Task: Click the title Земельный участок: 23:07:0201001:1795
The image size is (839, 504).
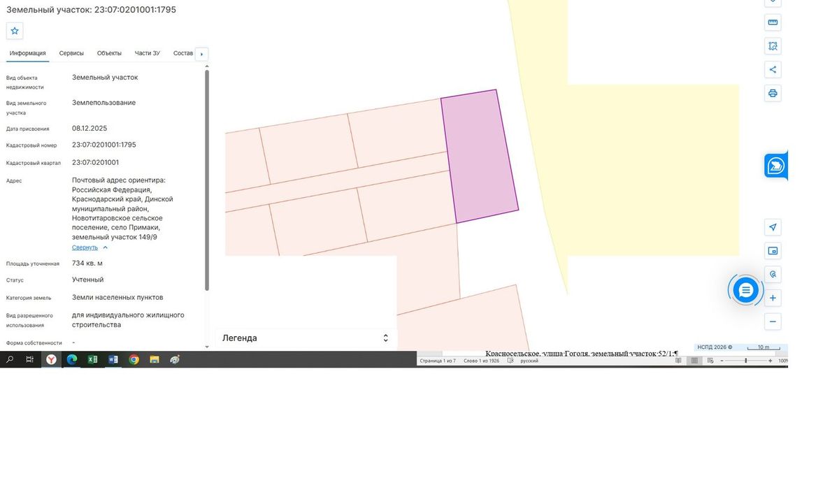Action: point(92,10)
